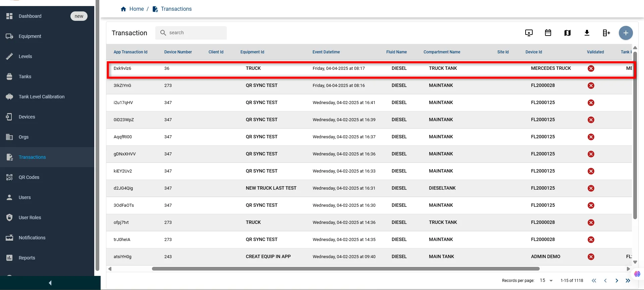The image size is (644, 290).
Task: Focus the transaction search field
Action: [x=191, y=33]
